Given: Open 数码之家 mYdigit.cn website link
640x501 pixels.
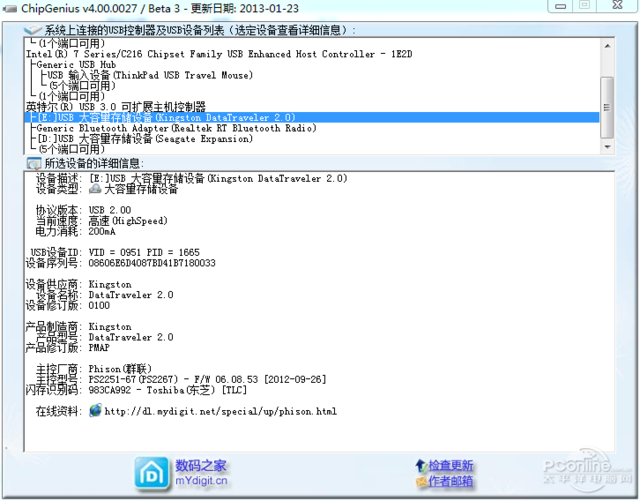Looking at the screenshot, I should coord(201,473).
